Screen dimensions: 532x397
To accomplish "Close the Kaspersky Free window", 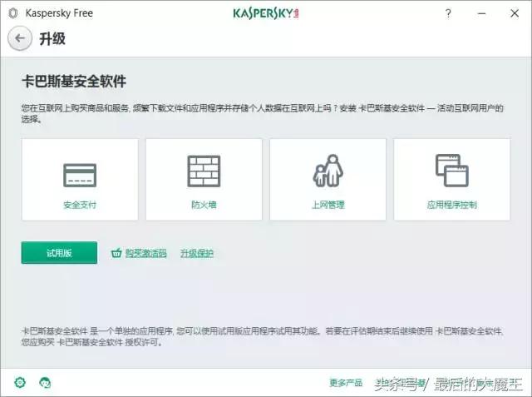I will [515, 13].
